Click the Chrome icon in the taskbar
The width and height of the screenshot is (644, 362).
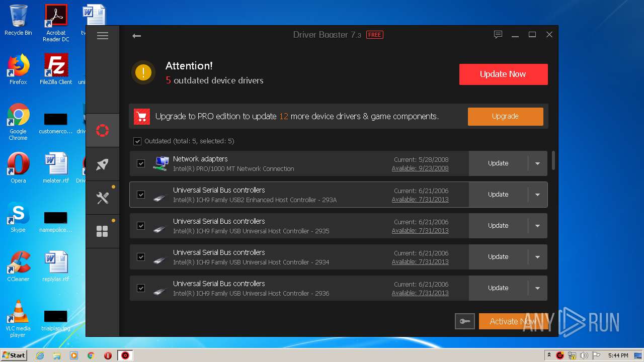tap(91, 355)
